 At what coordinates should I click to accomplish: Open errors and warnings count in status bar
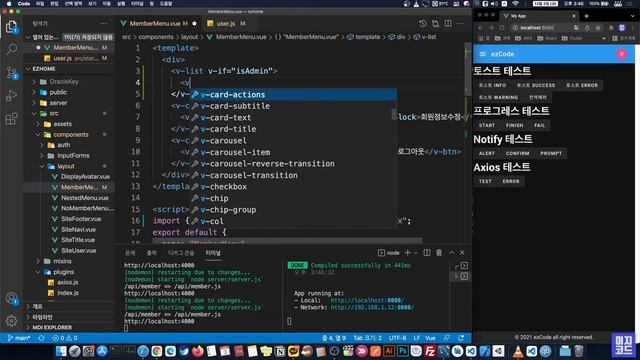[65, 338]
